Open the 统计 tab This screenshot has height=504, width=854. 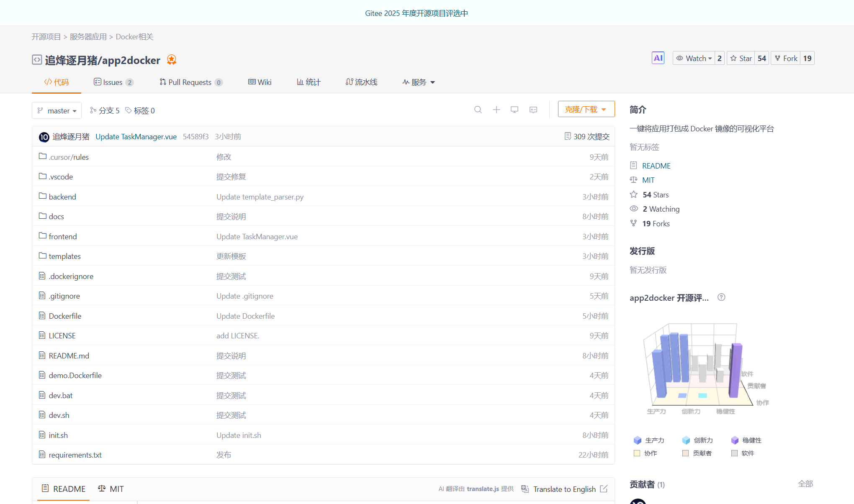[x=309, y=82]
